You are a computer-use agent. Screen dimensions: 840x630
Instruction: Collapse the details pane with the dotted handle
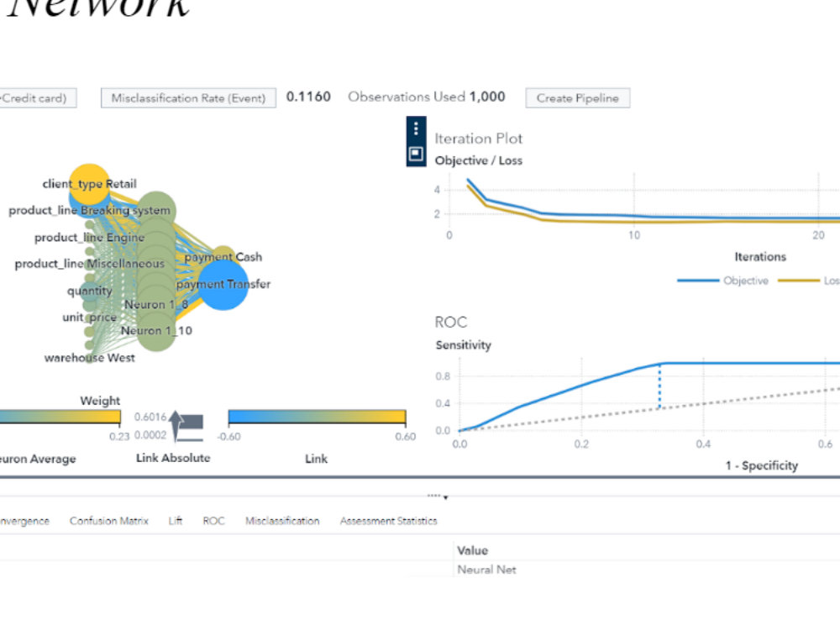point(437,496)
